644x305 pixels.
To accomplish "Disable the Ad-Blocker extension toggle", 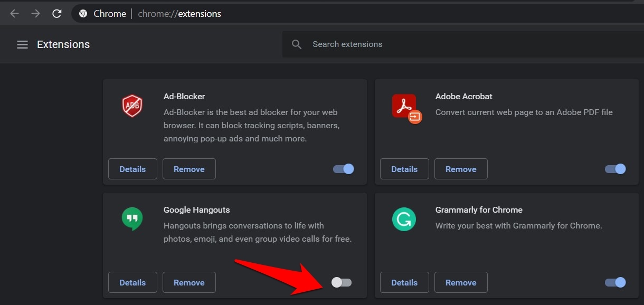I will pos(344,169).
